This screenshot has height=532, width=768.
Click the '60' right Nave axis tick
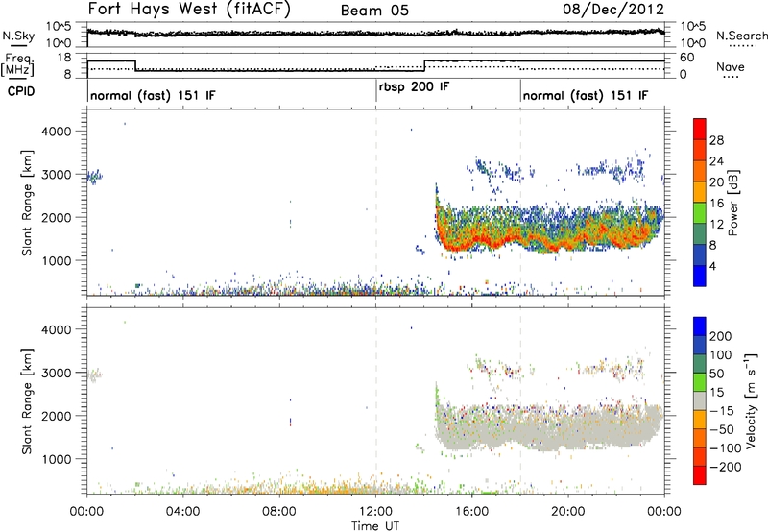click(687, 58)
